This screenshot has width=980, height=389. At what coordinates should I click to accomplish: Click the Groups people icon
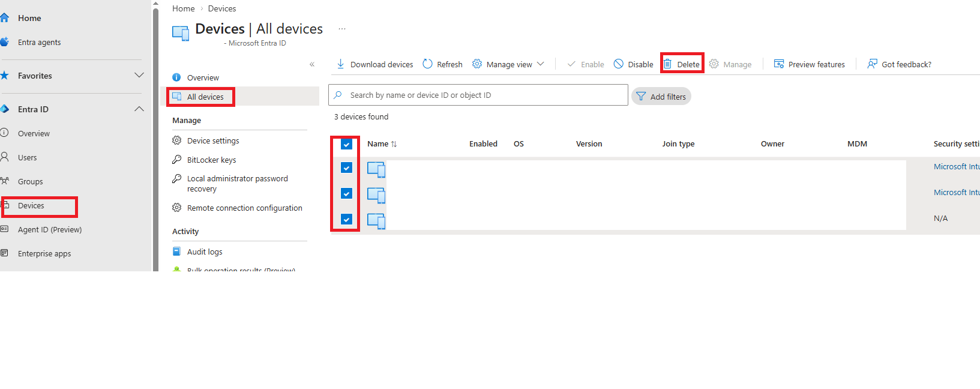point(4,181)
